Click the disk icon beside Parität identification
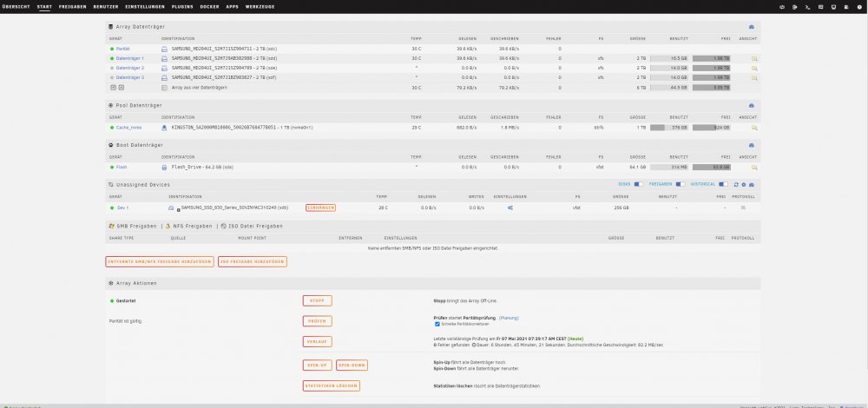Screen dimensions: 868x408 click(164, 49)
